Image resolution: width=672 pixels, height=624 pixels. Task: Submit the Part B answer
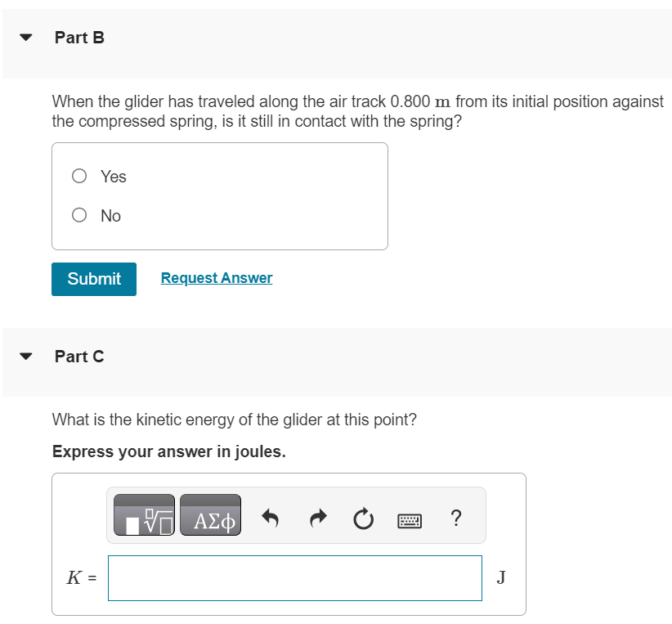pyautogui.click(x=94, y=279)
